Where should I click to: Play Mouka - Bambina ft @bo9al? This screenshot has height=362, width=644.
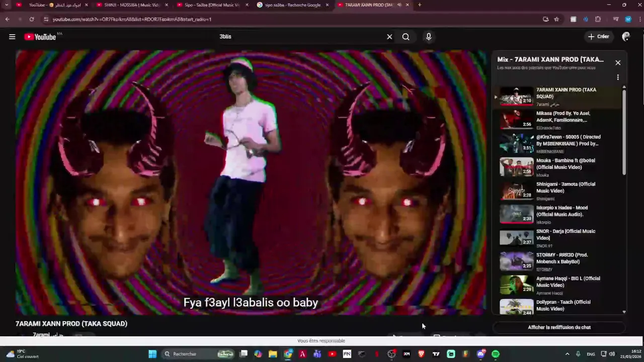coord(558,167)
